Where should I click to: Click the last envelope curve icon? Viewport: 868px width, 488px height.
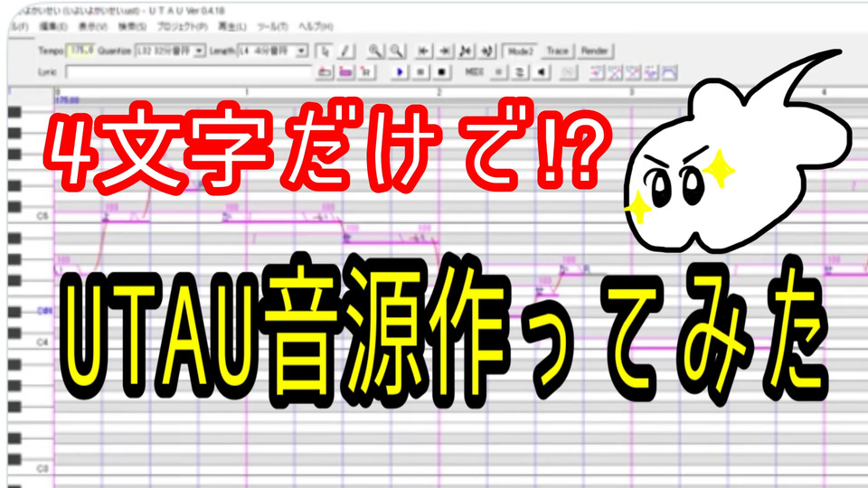[670, 72]
